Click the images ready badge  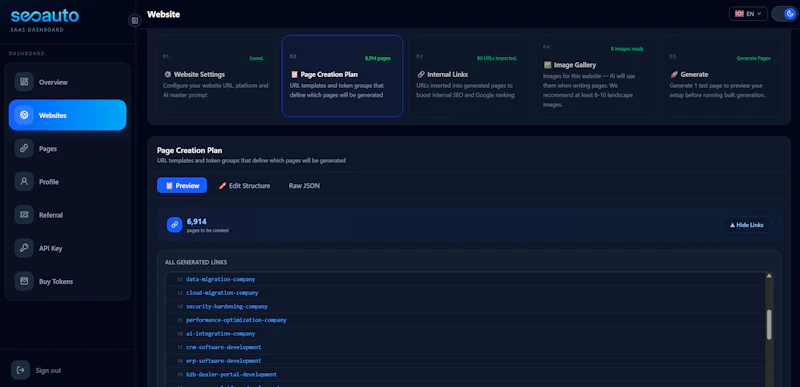click(627, 49)
